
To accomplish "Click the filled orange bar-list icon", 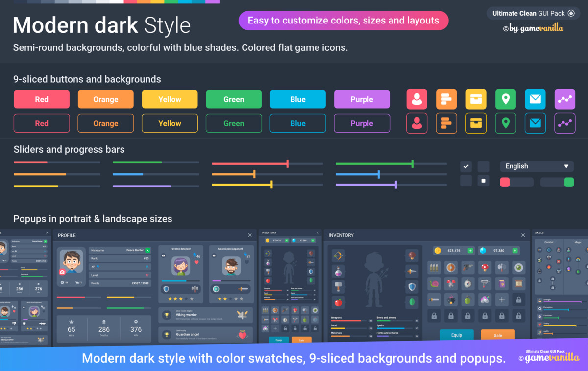I will coord(446,99).
